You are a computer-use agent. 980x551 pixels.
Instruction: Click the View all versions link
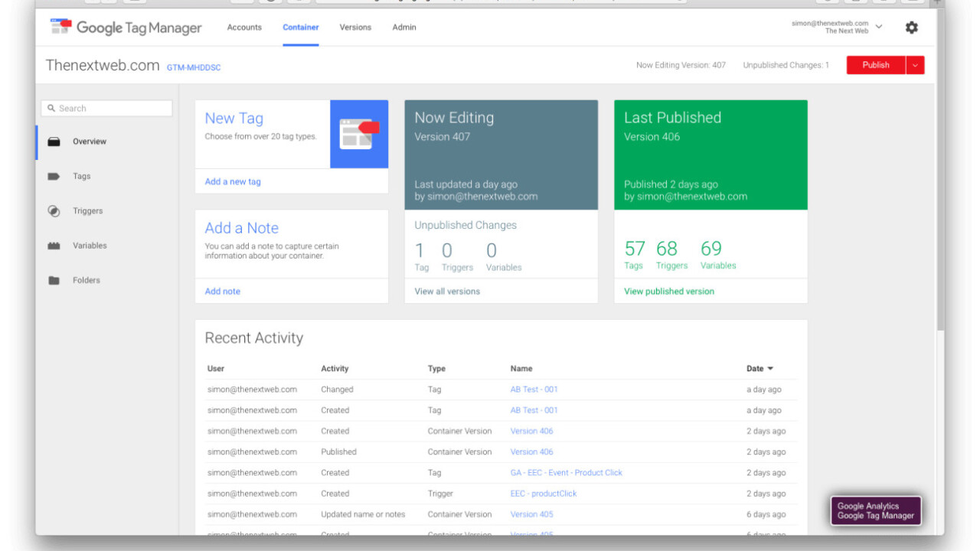(447, 292)
